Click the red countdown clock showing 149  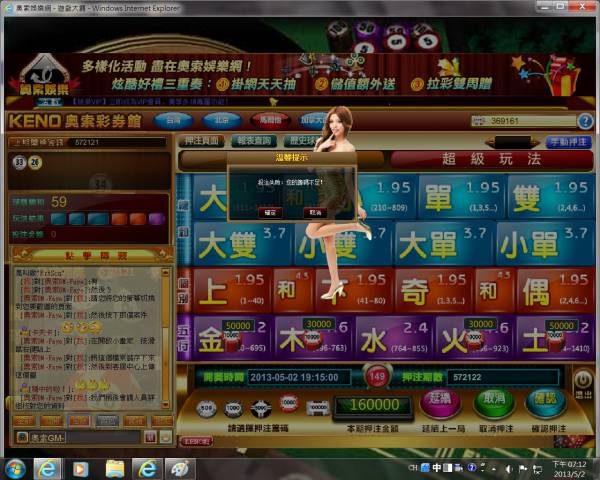click(377, 376)
